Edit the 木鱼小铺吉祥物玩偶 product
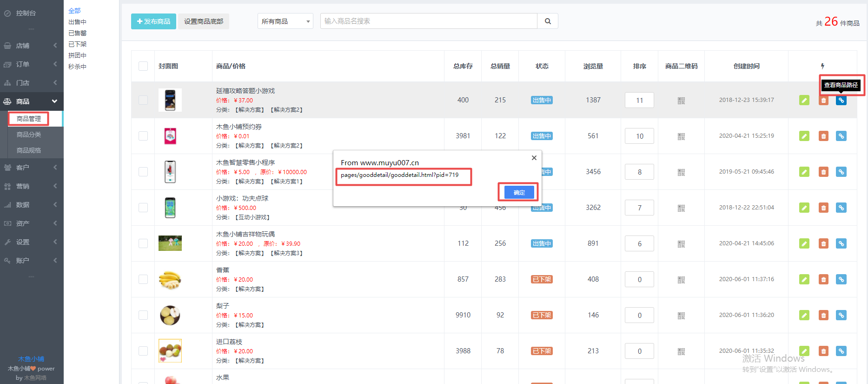 point(804,243)
